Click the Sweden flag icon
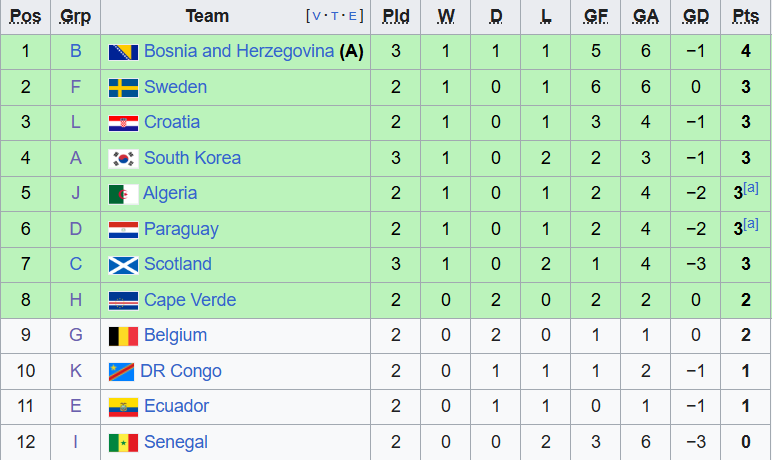 click(123, 88)
